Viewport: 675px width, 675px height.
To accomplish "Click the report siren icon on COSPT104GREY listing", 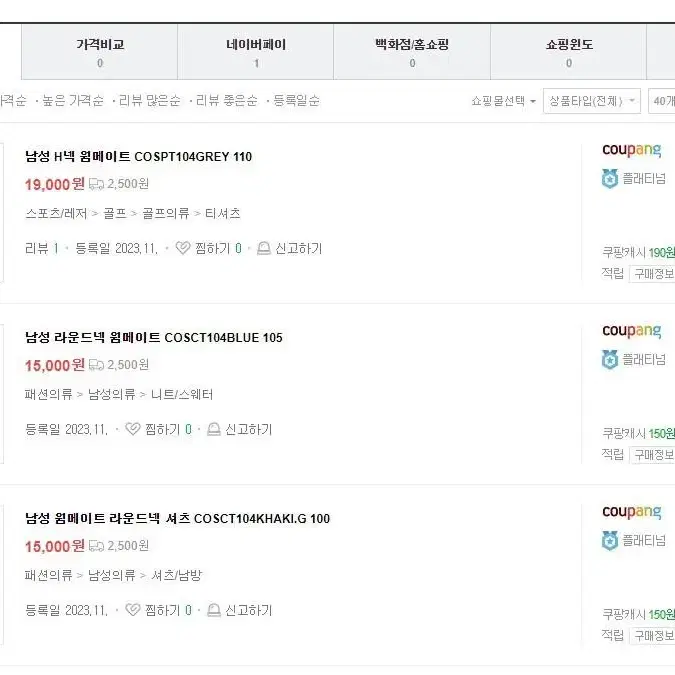I will tap(263, 248).
